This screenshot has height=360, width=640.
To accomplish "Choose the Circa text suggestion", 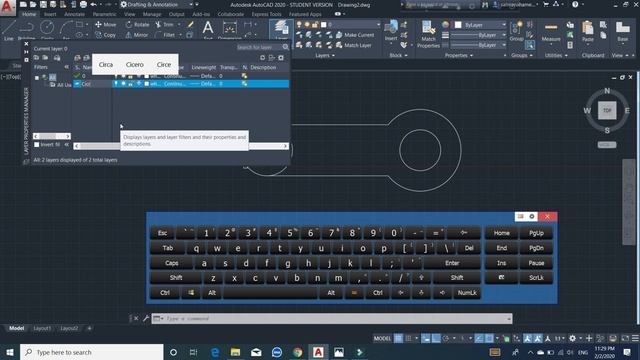I will [x=106, y=64].
